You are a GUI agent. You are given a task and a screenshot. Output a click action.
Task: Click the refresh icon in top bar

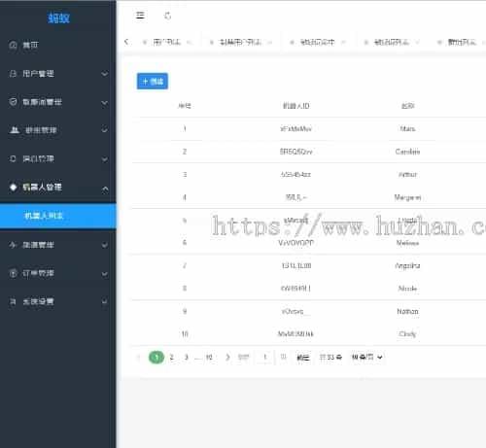167,16
